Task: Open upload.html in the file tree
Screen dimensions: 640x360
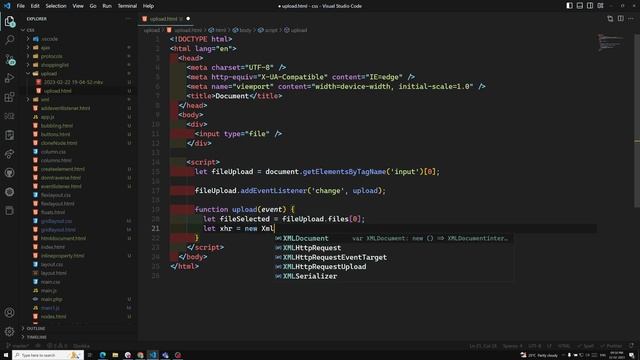Action: coord(78,91)
